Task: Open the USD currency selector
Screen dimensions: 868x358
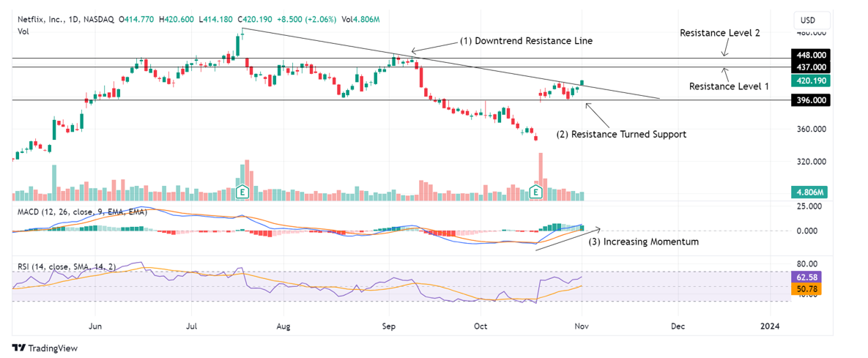Action: [x=812, y=21]
